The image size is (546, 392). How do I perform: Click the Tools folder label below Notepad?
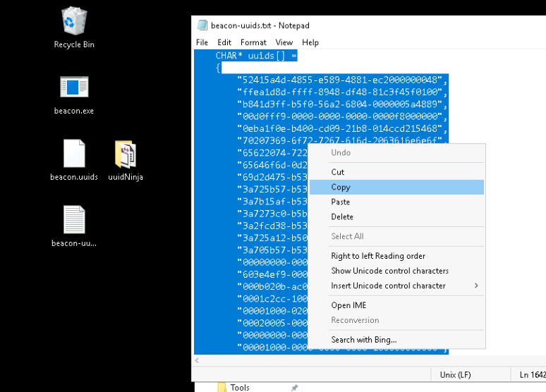240,388
